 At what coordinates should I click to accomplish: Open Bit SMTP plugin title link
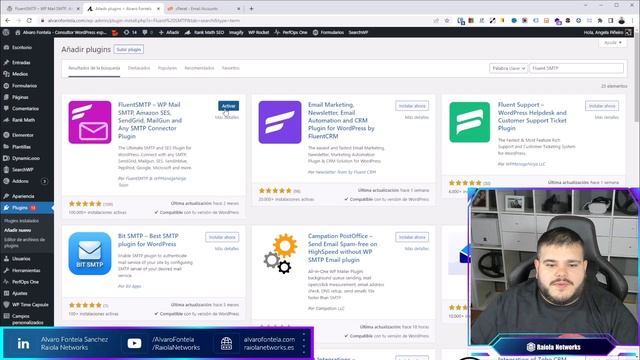coord(148,240)
